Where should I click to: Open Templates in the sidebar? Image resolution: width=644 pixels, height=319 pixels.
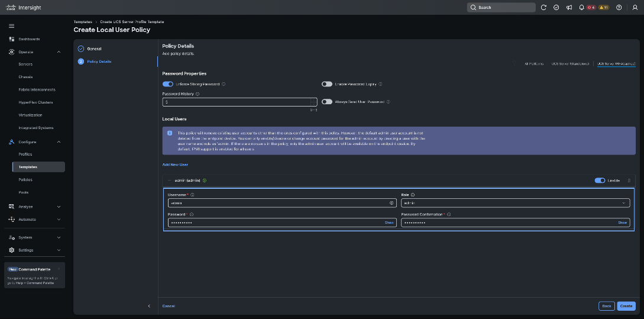pyautogui.click(x=38, y=167)
